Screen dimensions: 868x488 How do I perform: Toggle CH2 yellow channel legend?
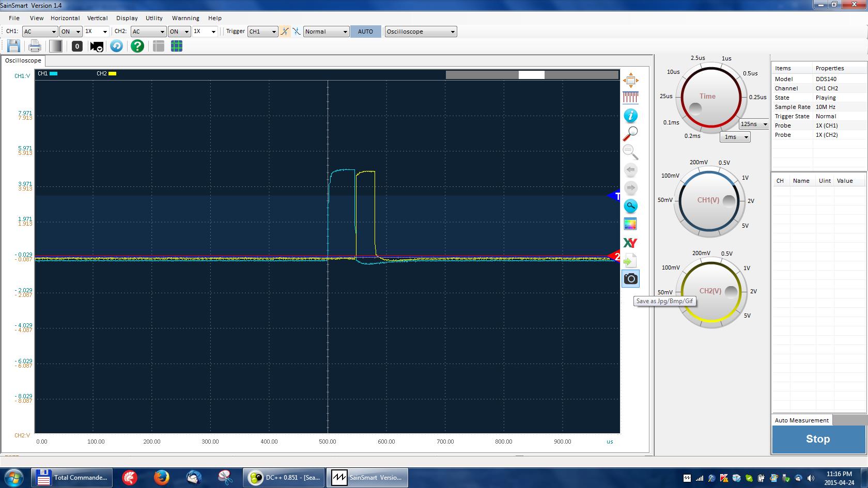pyautogui.click(x=106, y=73)
